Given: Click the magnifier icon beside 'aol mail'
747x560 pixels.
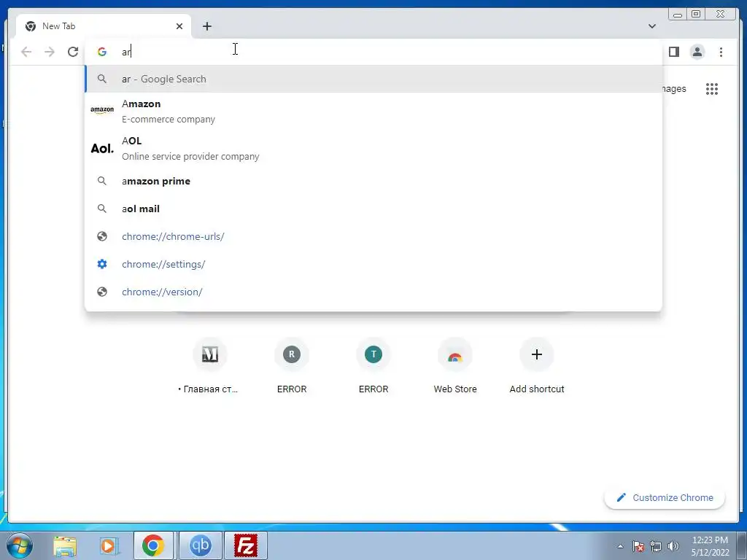Looking at the screenshot, I should (102, 209).
